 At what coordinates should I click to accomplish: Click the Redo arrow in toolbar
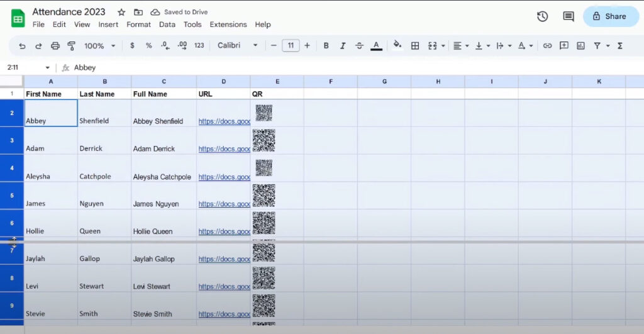[x=38, y=45]
